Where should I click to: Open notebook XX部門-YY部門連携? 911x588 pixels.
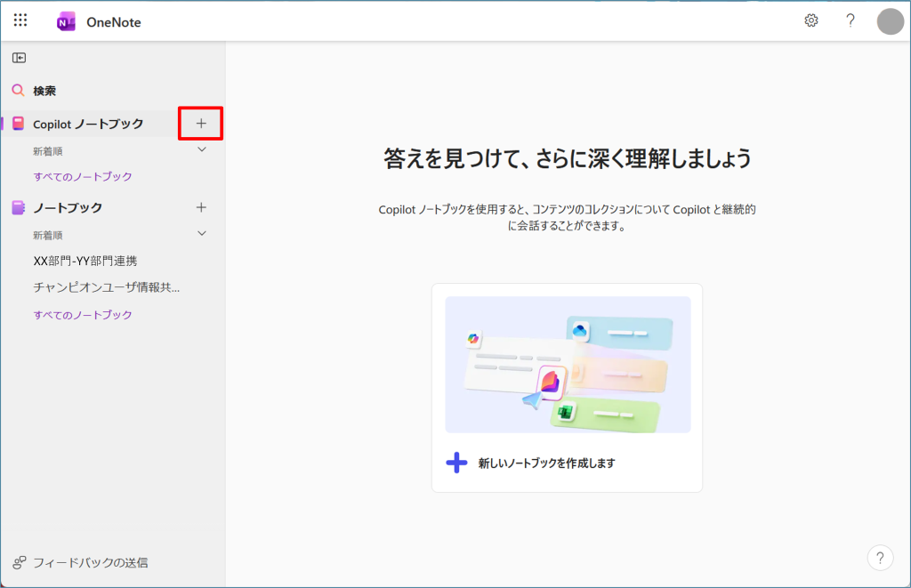[85, 261]
